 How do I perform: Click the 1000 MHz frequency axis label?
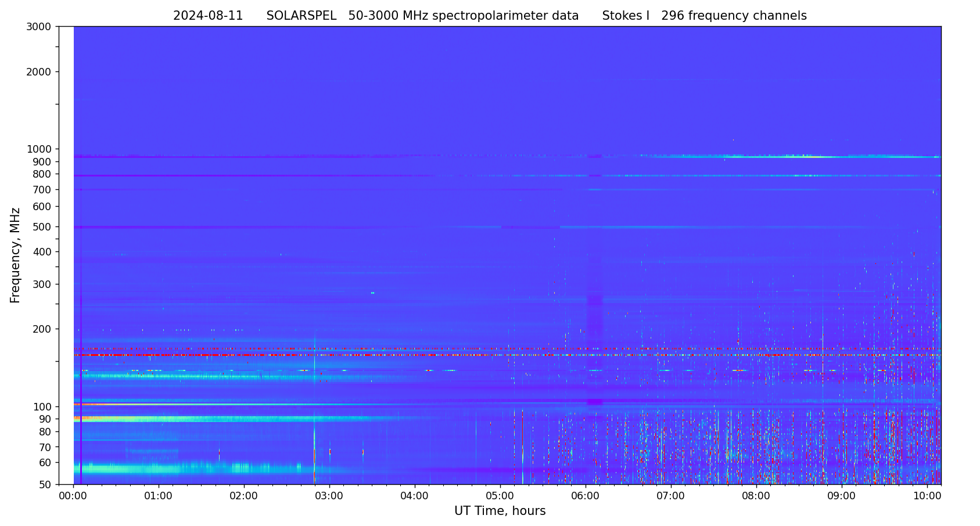(x=40, y=149)
